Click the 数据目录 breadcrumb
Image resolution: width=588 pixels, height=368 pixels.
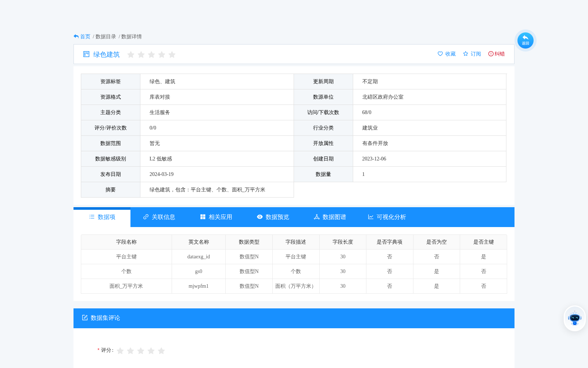pos(105,36)
